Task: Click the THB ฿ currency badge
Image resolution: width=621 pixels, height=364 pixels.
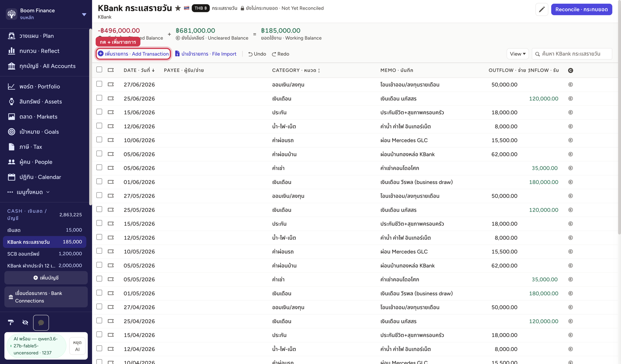Action: click(x=201, y=8)
